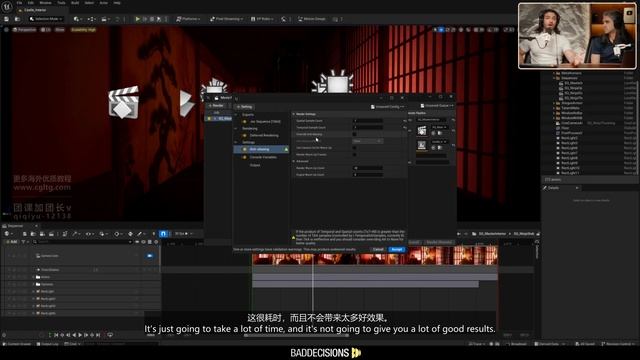Screen dimensions: 640x360
Task: Expand the Cameras folder track
Action: [x=33, y=284]
